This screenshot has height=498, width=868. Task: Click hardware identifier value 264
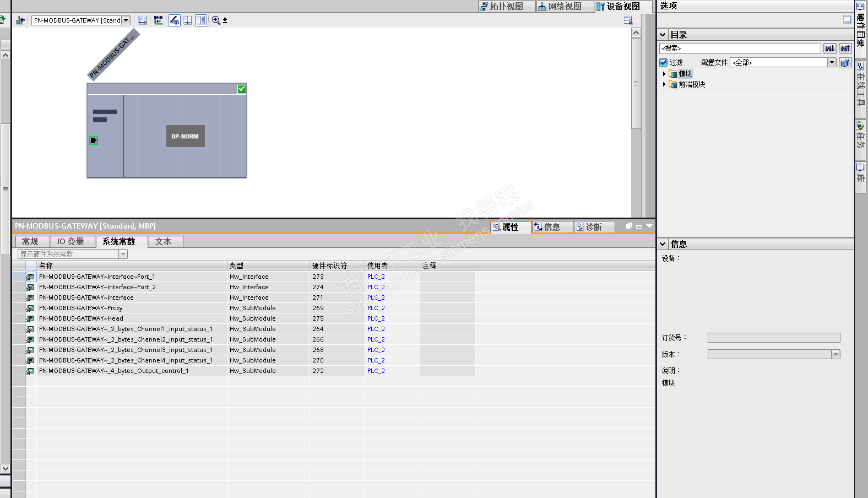tap(318, 329)
